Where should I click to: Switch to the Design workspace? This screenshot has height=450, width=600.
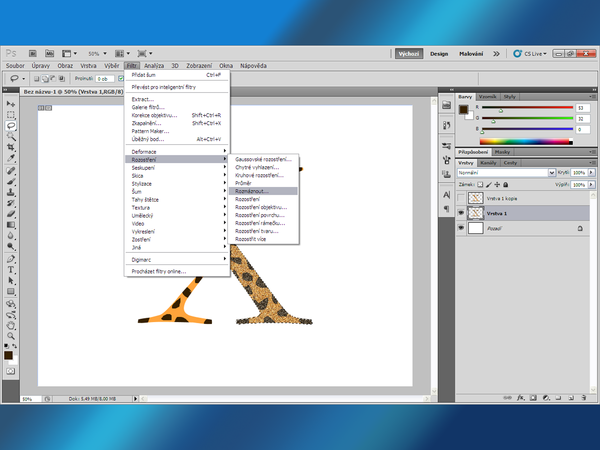click(439, 53)
